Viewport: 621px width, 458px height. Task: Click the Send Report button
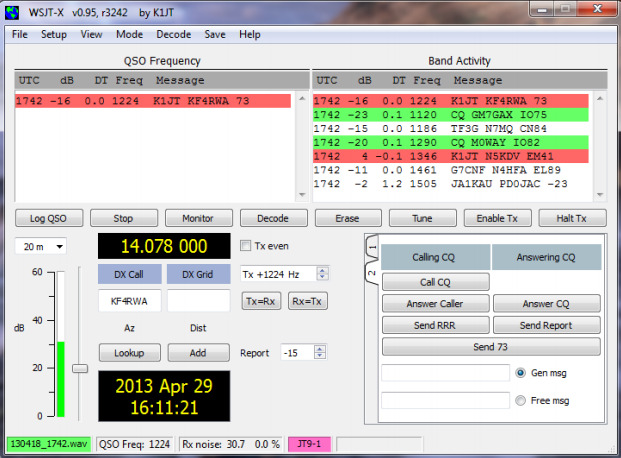(547, 325)
